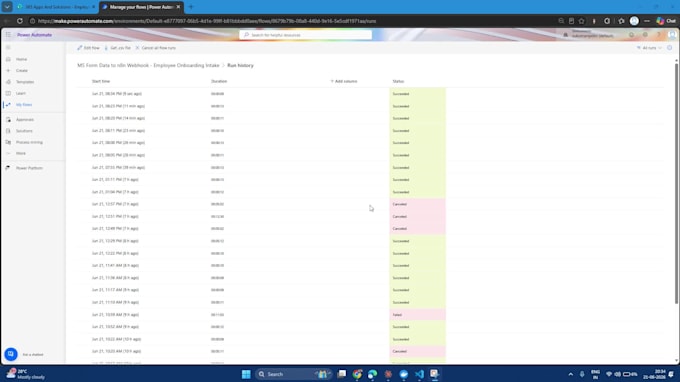This screenshot has height=382, width=680.
Task: Click the Add column header
Action: (344, 81)
